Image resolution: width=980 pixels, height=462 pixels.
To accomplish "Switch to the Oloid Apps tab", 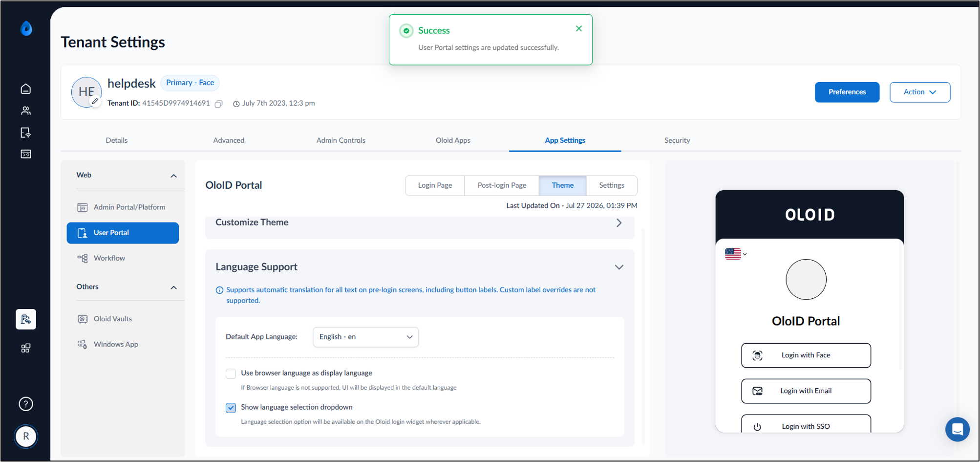I will 453,140.
